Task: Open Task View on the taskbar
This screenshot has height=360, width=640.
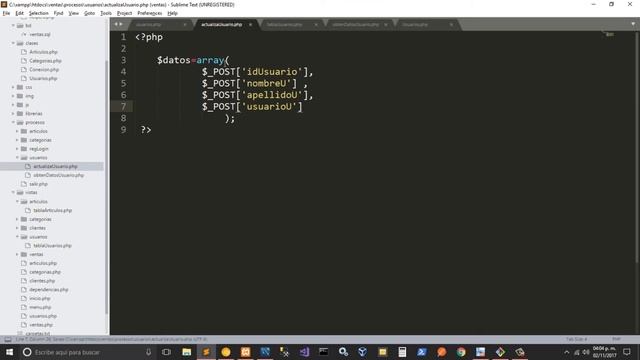Action: (x=166, y=352)
